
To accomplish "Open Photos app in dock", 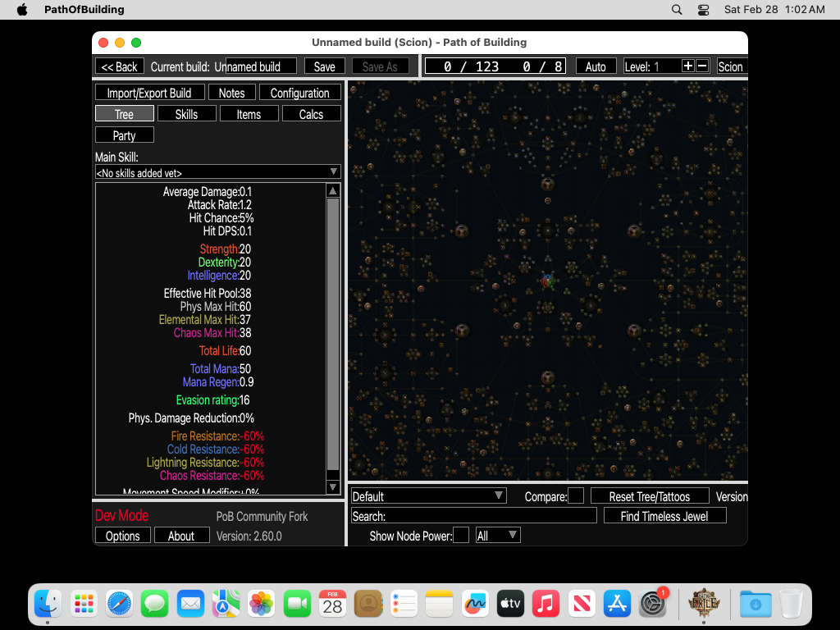I will (x=262, y=604).
